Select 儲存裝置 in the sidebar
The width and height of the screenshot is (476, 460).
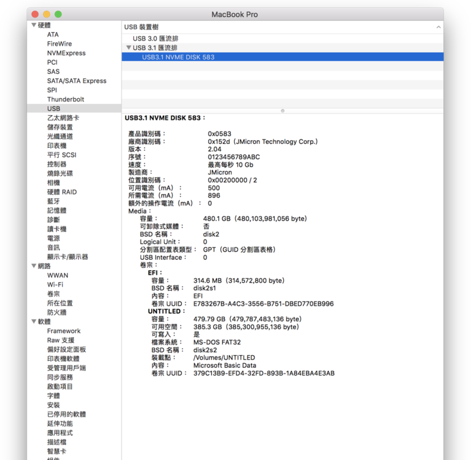(60, 127)
